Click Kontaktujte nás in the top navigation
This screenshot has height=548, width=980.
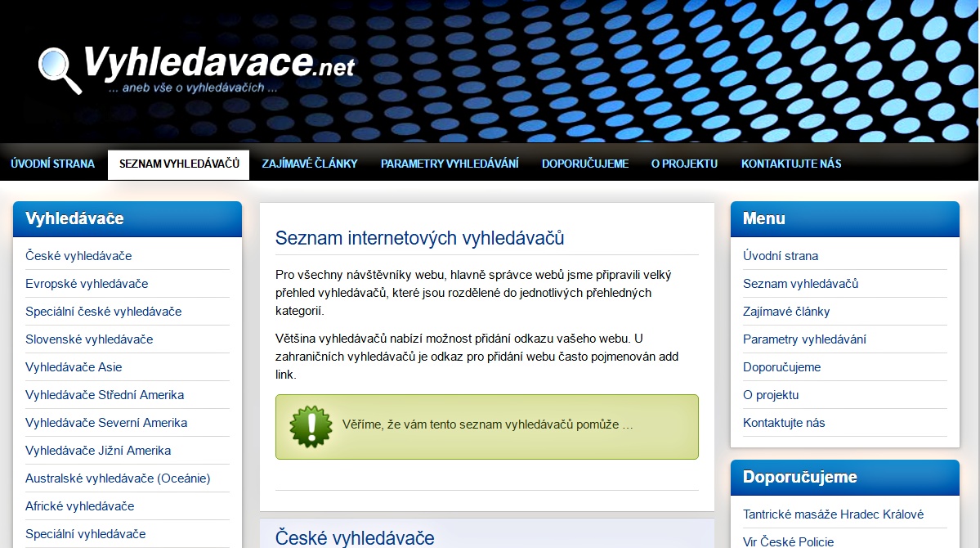[791, 164]
